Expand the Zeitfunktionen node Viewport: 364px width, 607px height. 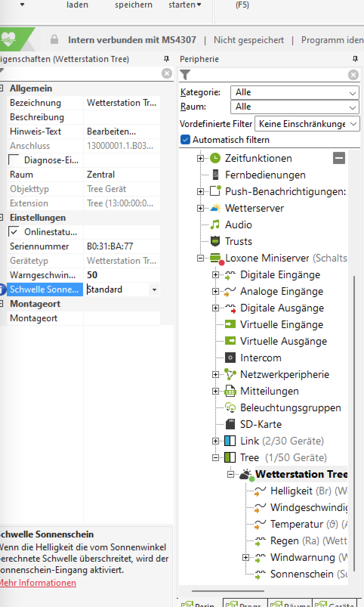click(x=201, y=158)
